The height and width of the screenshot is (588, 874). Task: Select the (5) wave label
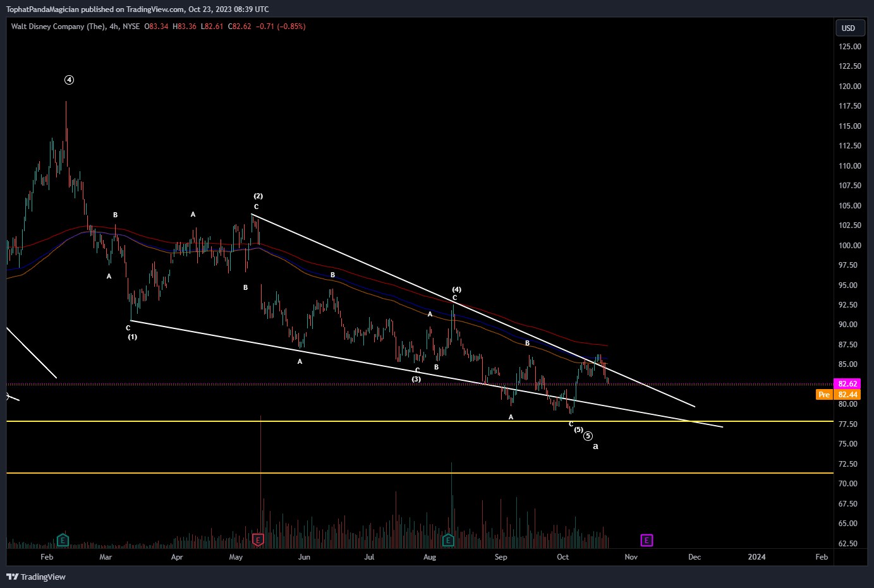point(578,429)
